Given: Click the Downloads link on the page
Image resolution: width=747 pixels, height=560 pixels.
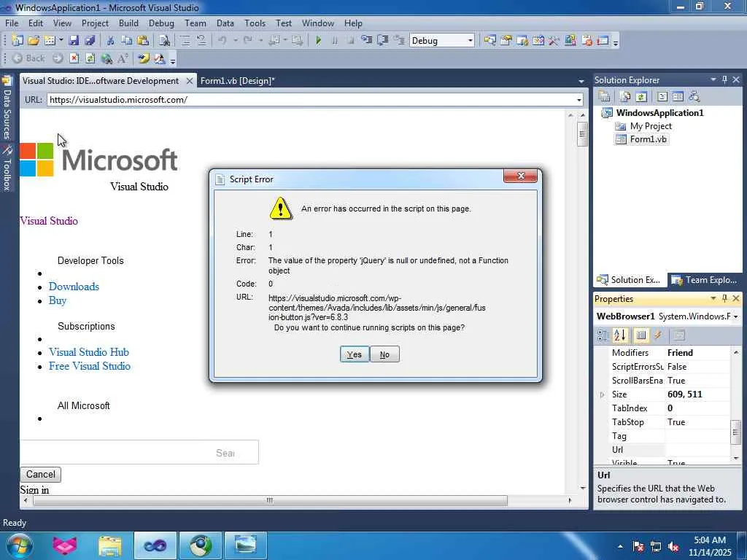Looking at the screenshot, I should 74,287.
